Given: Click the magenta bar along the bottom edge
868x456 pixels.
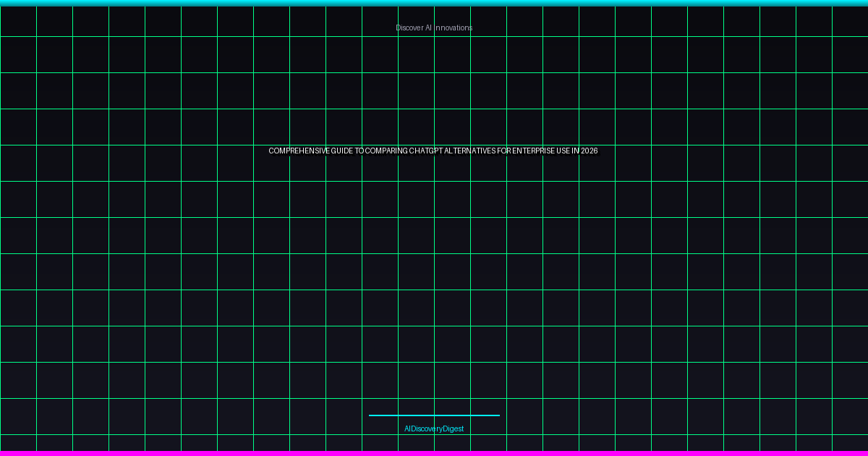Looking at the screenshot, I should coord(434,453).
